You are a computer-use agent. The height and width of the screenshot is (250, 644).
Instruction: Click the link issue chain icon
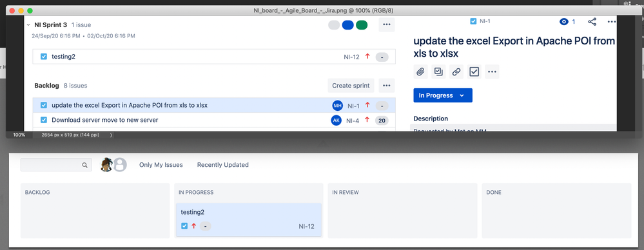[456, 72]
